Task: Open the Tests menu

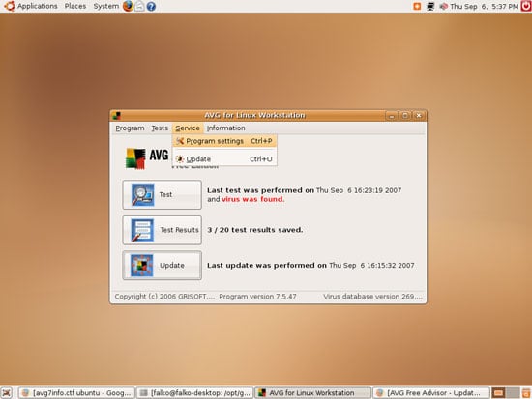Action: pos(160,128)
